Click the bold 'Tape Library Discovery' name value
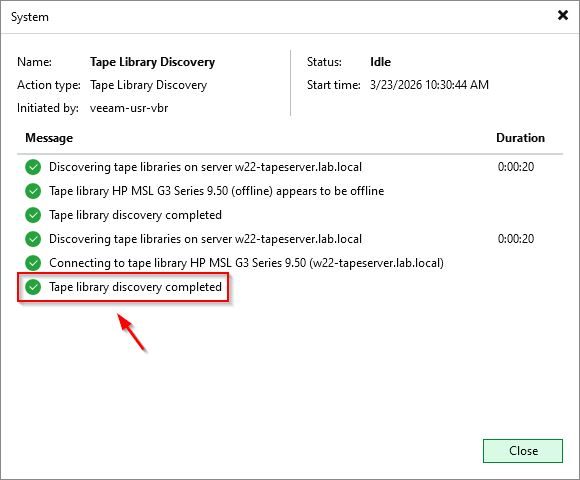580x480 pixels. (152, 62)
